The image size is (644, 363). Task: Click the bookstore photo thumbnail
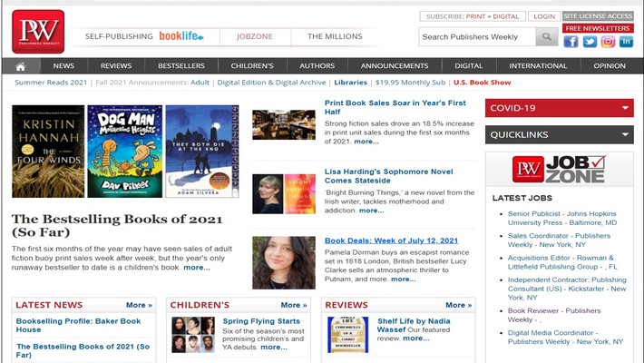pyautogui.click(x=284, y=125)
